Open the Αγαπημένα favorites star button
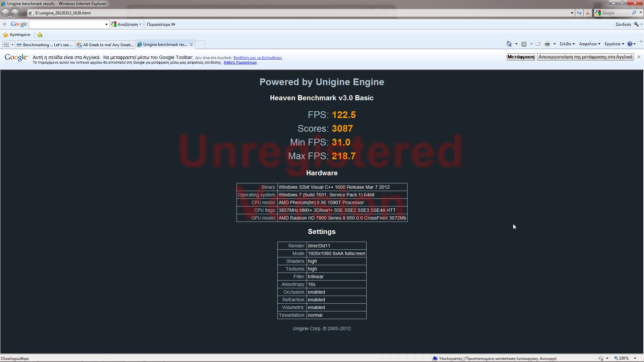644x362 pixels. tap(17, 35)
